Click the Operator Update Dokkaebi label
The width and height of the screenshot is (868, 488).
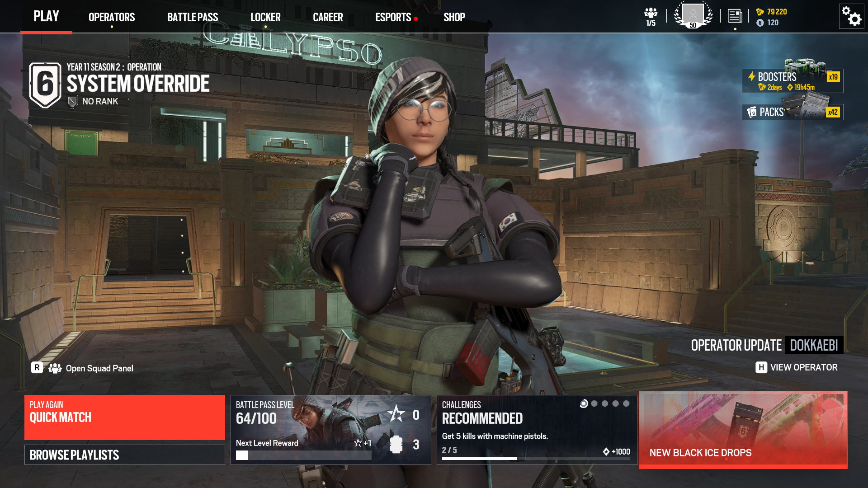(x=767, y=345)
